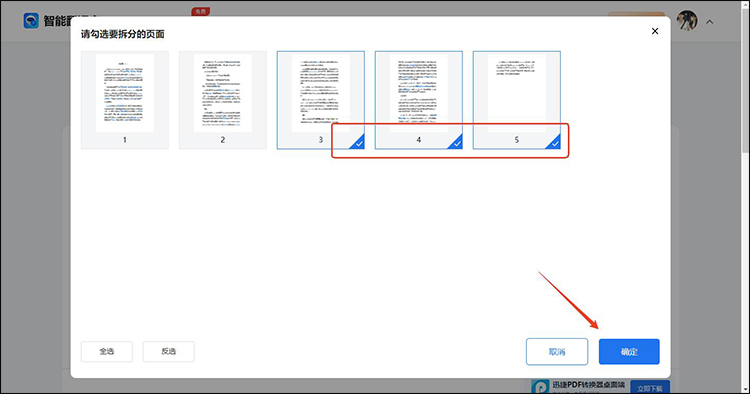Screen dimensions: 750x394
Task: Click the blue app logo icon
Action: pyautogui.click(x=31, y=21)
